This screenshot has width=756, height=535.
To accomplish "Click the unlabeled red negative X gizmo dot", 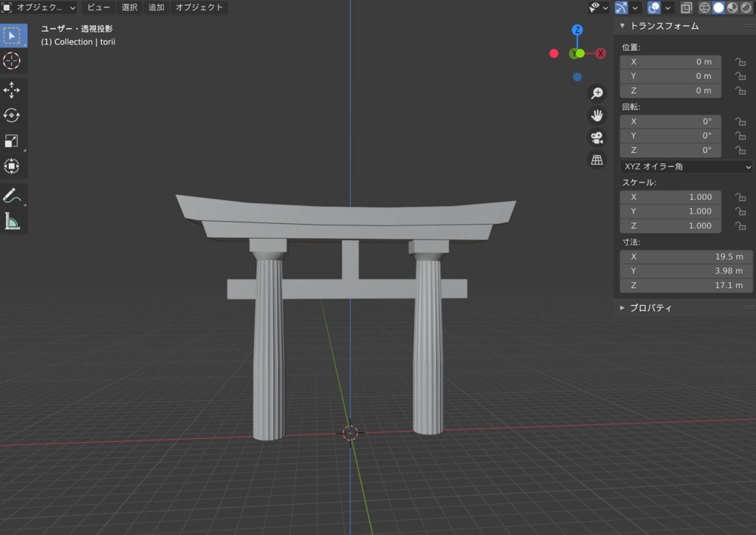I will pos(554,53).
